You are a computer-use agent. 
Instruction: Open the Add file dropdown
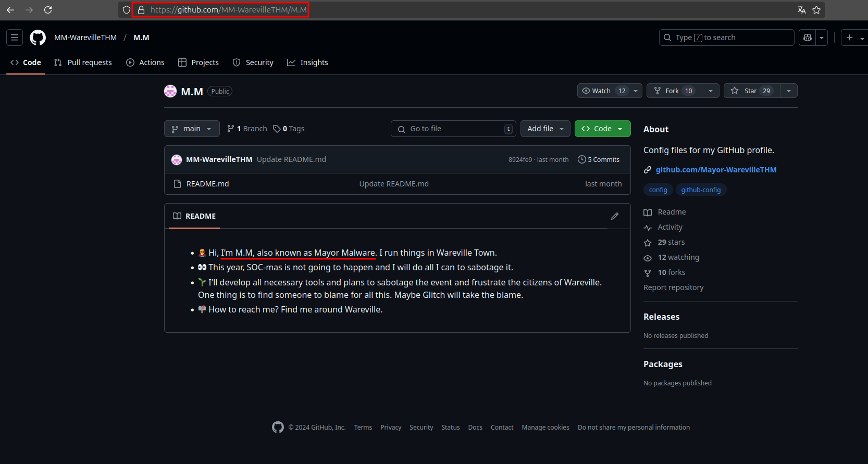pos(545,129)
